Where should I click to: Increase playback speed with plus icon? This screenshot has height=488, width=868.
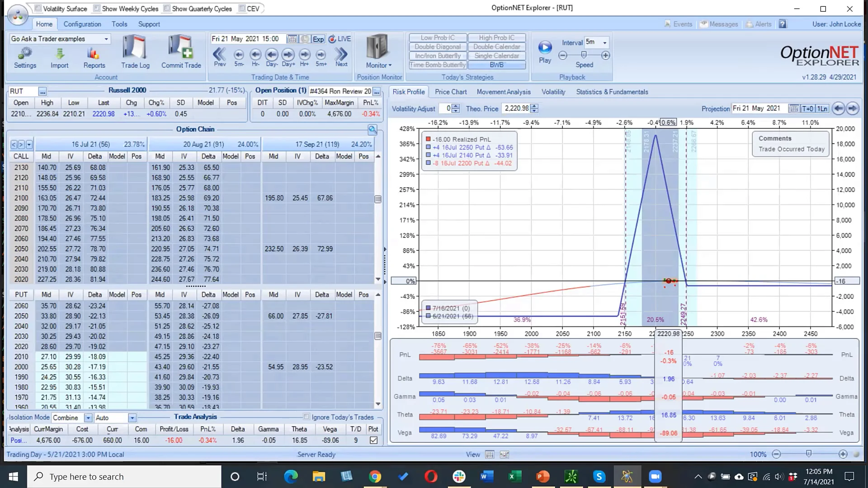point(605,55)
